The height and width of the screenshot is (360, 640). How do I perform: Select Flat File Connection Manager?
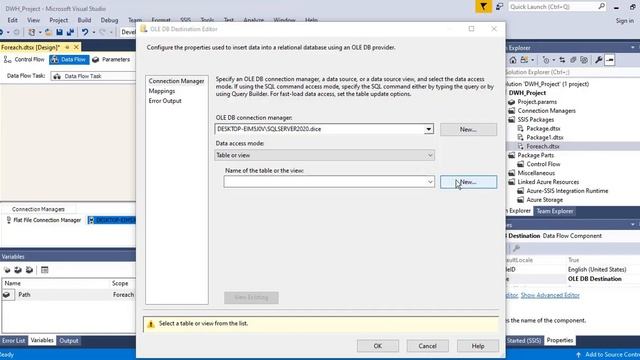click(x=43, y=220)
